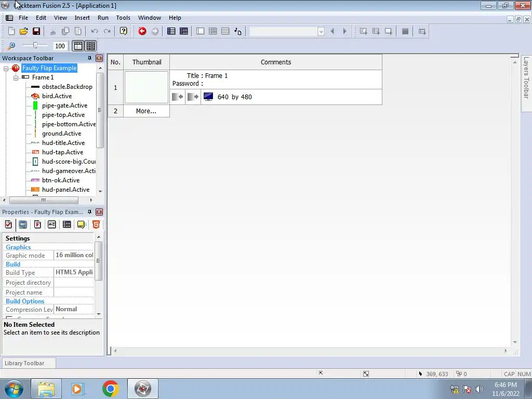Save the application with floppy icon
Image resolution: width=532 pixels, height=399 pixels.
[36, 31]
